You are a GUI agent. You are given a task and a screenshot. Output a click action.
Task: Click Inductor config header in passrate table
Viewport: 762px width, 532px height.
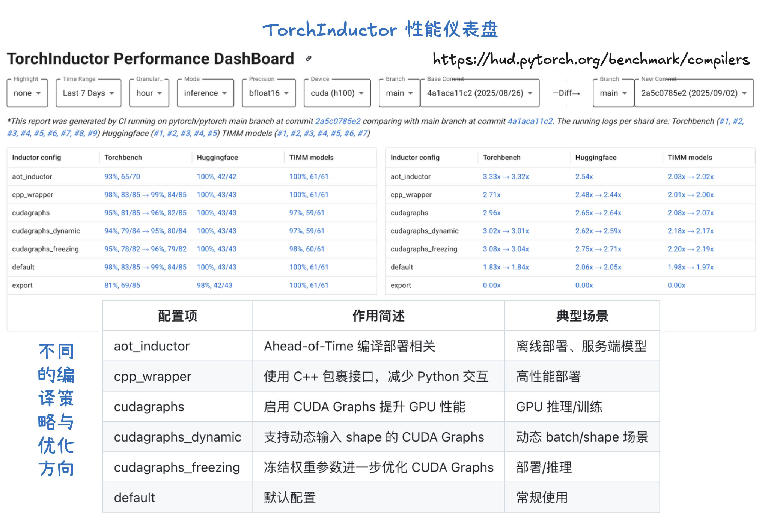click(36, 158)
